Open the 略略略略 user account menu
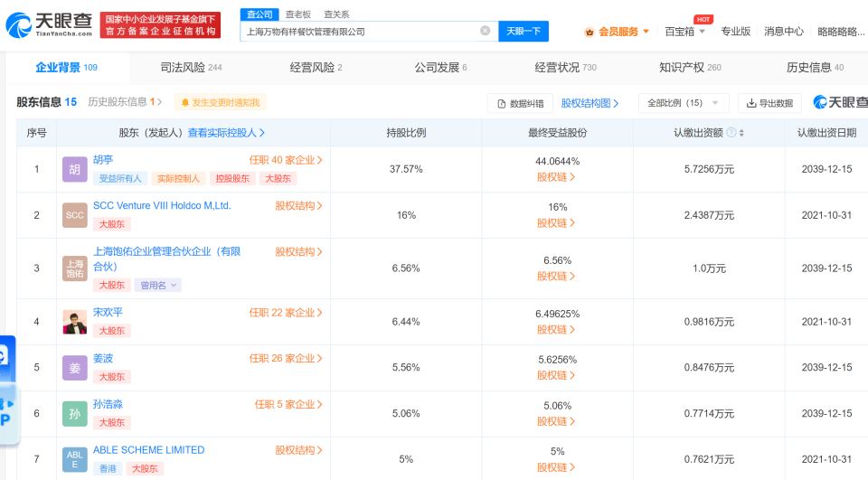 pyautogui.click(x=842, y=32)
